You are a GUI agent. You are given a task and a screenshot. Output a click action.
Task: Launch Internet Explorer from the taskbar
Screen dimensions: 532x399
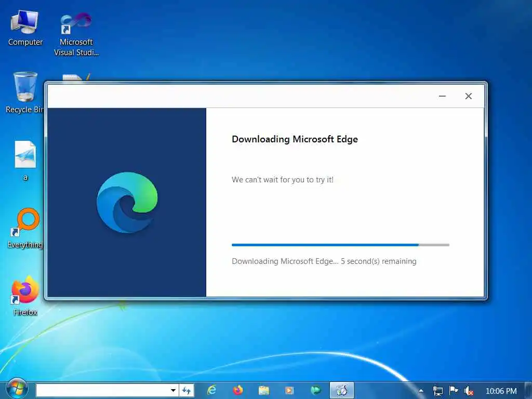coord(211,391)
